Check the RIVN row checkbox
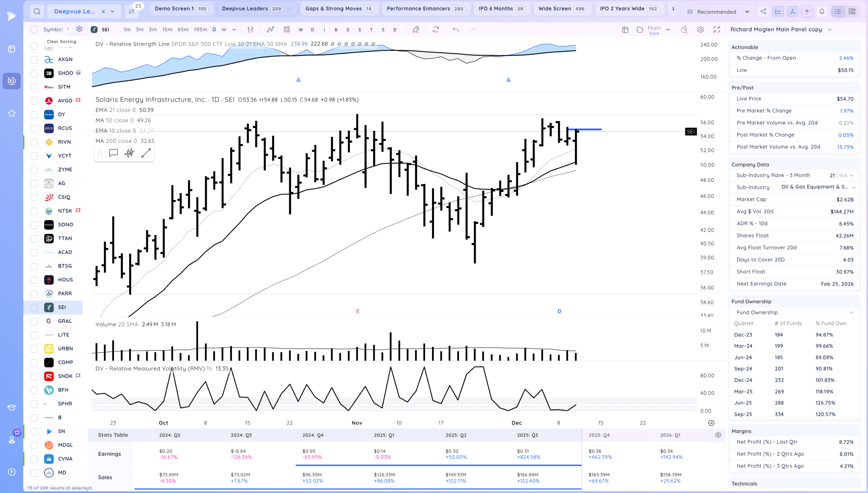The width and height of the screenshot is (868, 493). click(x=34, y=142)
